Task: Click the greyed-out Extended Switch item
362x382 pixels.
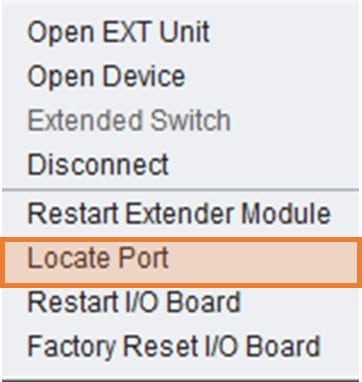Action: pyautogui.click(x=180, y=120)
